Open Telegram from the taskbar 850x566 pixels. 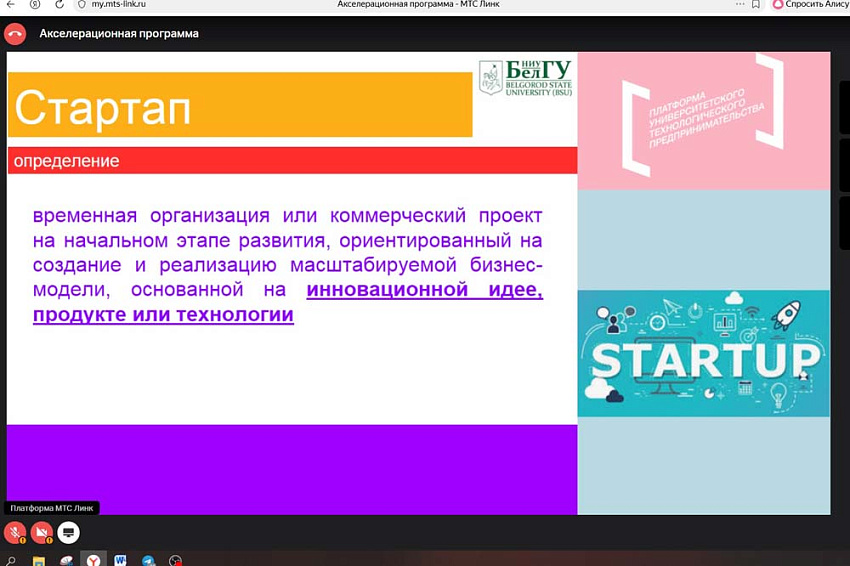148,561
